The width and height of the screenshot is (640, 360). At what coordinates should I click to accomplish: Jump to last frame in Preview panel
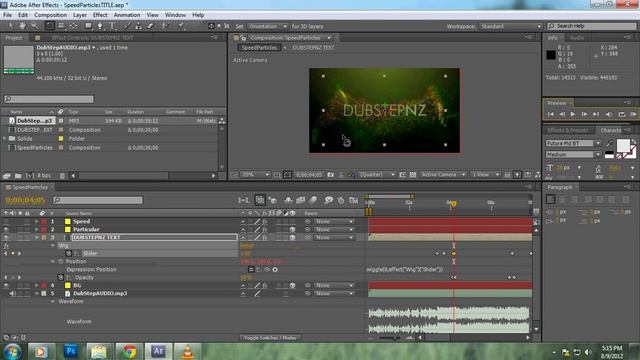[x=596, y=114]
